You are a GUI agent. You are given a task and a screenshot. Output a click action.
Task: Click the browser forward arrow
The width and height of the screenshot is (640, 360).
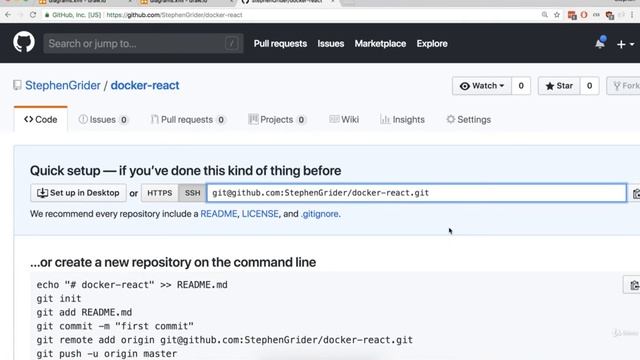click(20, 15)
